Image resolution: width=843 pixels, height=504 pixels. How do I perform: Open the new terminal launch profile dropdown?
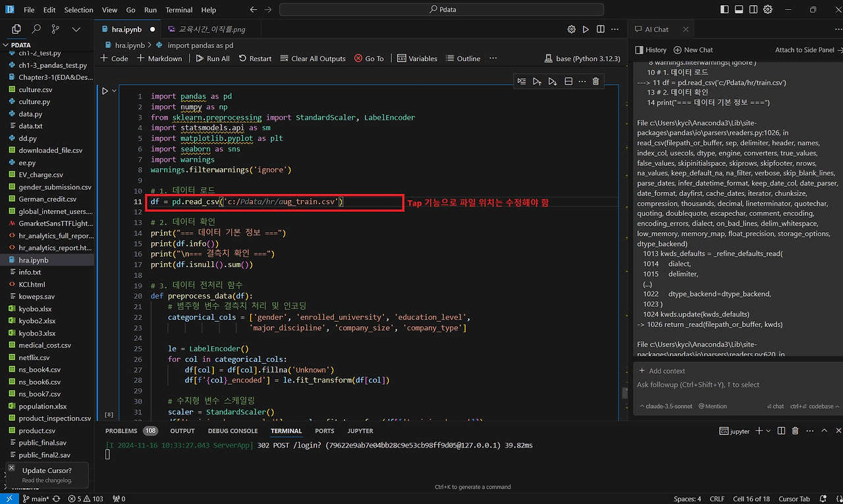pyautogui.click(x=768, y=431)
